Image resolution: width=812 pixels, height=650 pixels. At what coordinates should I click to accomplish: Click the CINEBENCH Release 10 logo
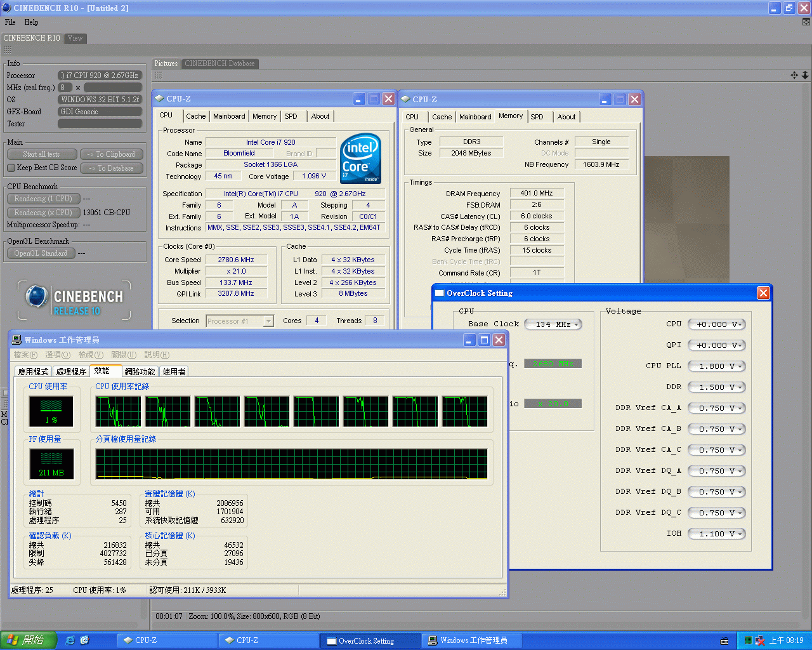click(x=74, y=300)
